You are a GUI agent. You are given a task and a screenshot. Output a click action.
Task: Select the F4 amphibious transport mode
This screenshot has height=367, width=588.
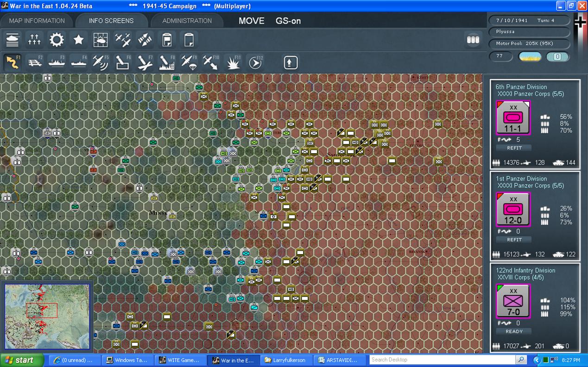[x=79, y=62]
